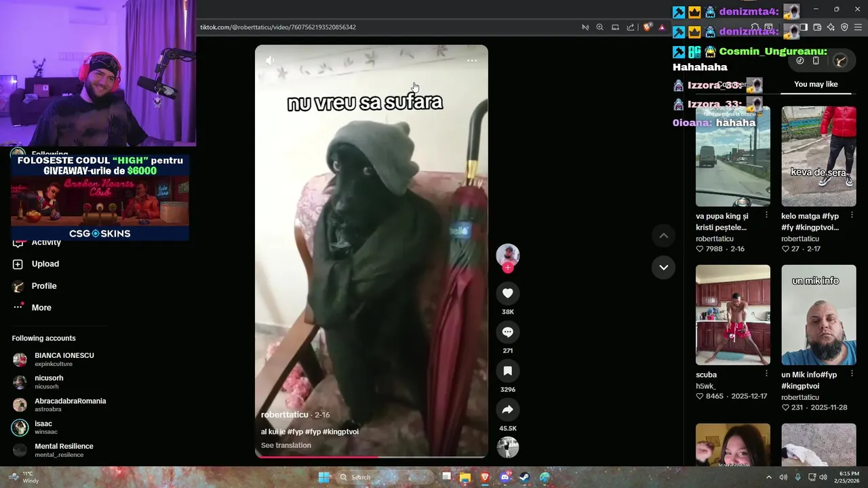Like the video with the heart icon
The image size is (868, 488).
[x=508, y=293]
